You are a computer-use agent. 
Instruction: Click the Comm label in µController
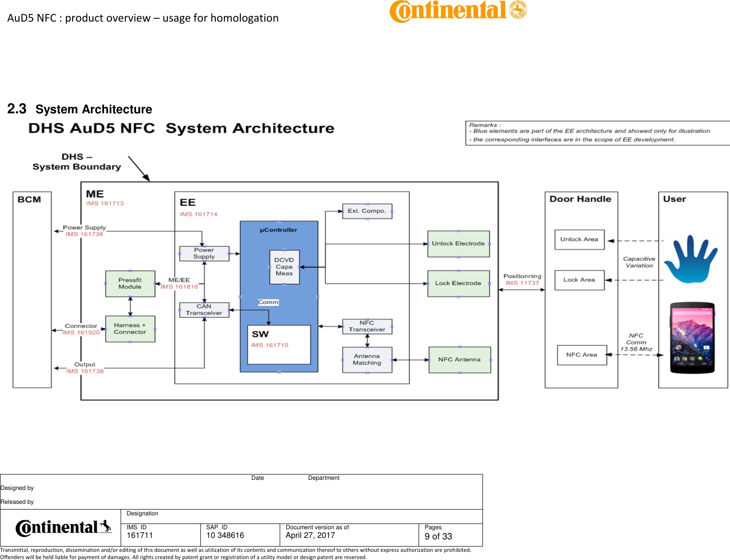[268, 303]
